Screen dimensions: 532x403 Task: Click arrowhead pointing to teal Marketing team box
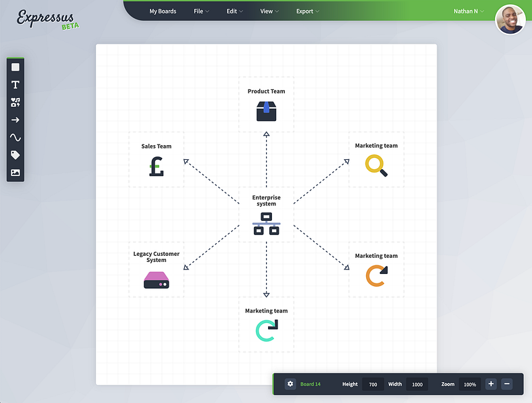[267, 294]
